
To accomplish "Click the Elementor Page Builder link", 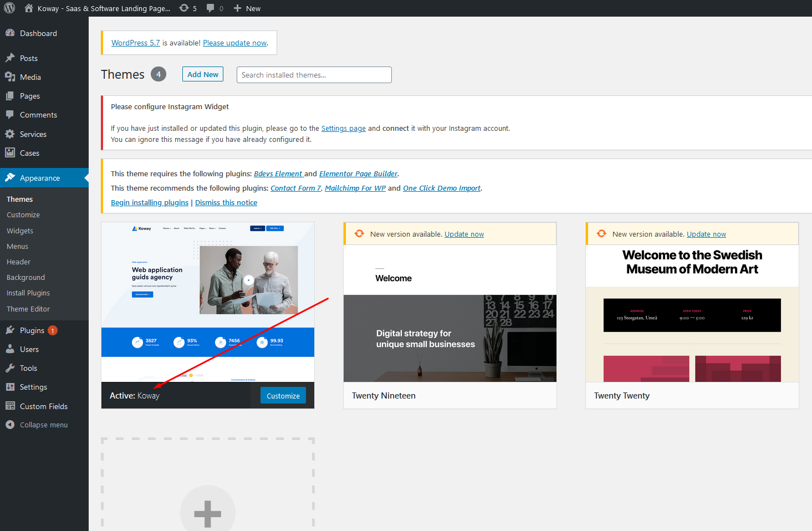I will (x=358, y=173).
